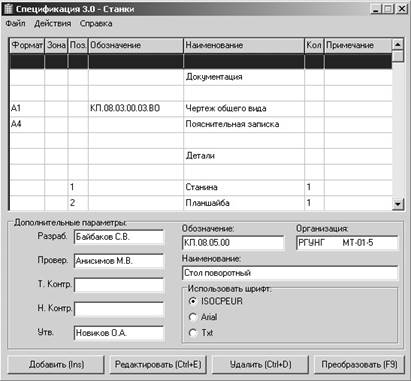Click the Формат column header
Screen dimensions: 411x381
[27, 45]
